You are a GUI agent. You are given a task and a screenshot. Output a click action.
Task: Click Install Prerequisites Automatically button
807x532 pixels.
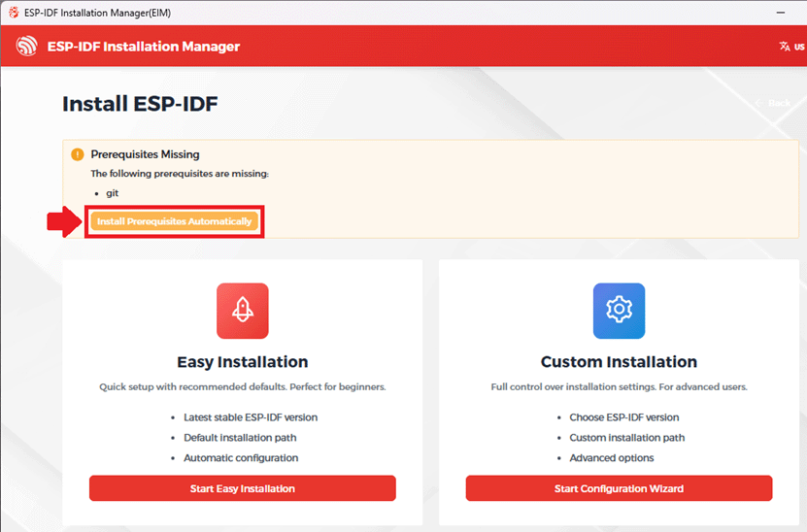pyautogui.click(x=174, y=221)
